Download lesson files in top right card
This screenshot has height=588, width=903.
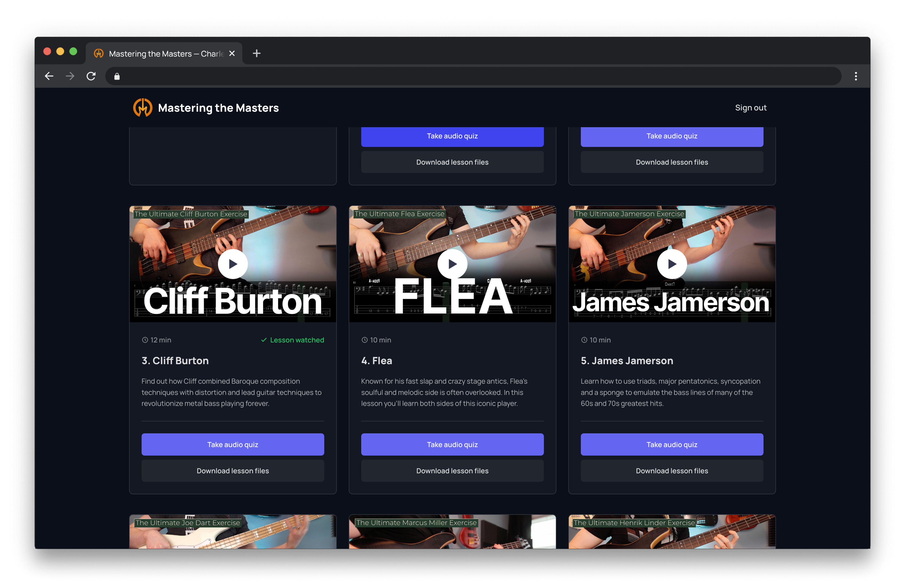[672, 162]
